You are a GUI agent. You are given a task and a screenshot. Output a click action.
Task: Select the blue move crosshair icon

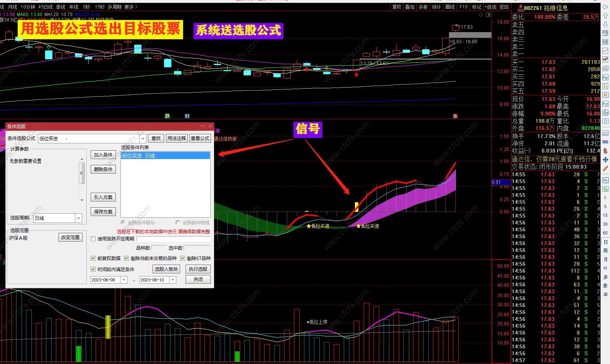[x=605, y=159]
